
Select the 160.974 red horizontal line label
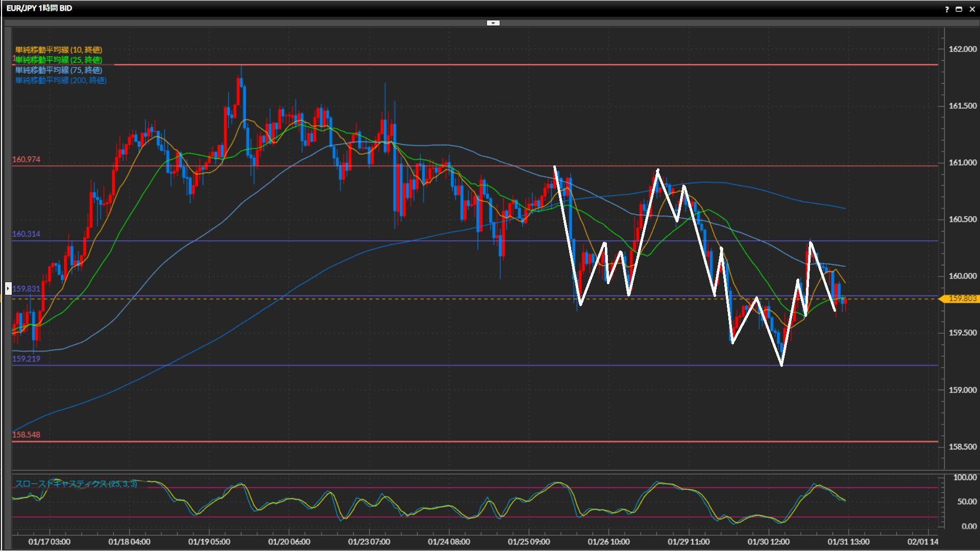coord(26,160)
